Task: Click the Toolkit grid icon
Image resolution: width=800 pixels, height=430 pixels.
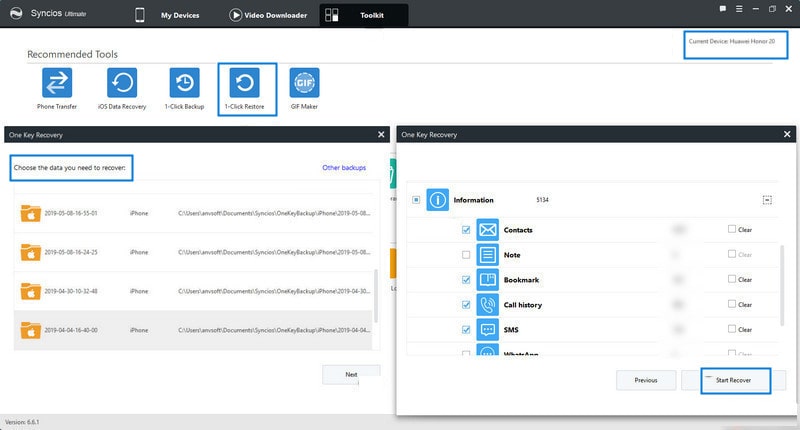Action: (x=332, y=15)
